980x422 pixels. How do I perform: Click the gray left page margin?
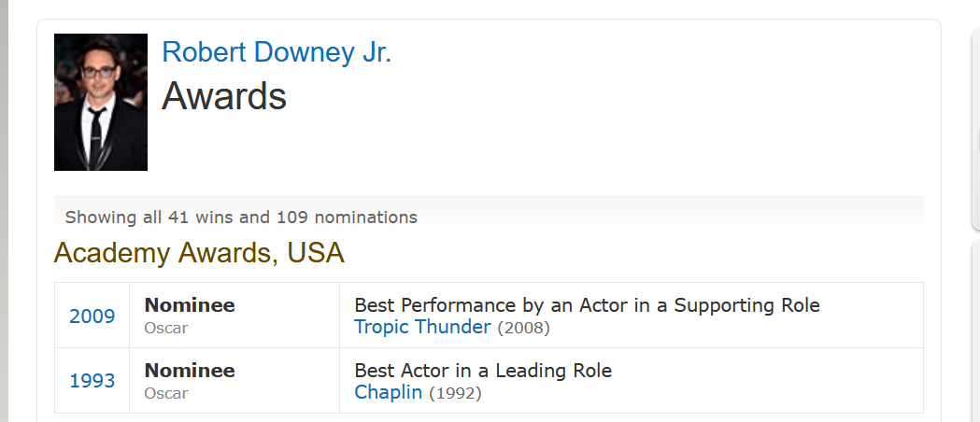[5, 211]
